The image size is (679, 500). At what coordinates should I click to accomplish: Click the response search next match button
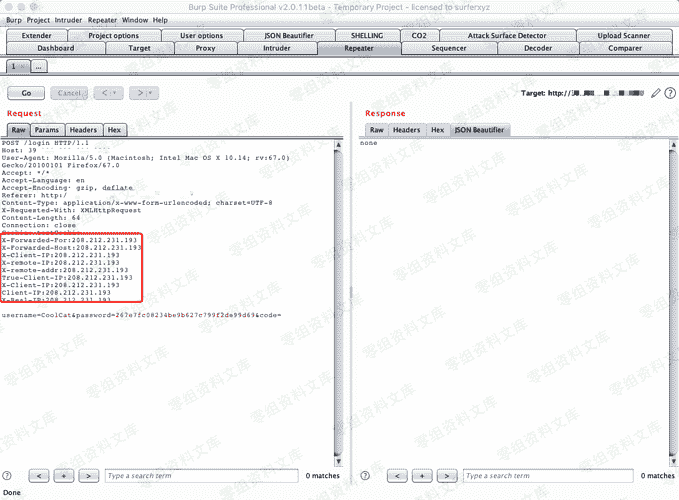[x=446, y=476]
